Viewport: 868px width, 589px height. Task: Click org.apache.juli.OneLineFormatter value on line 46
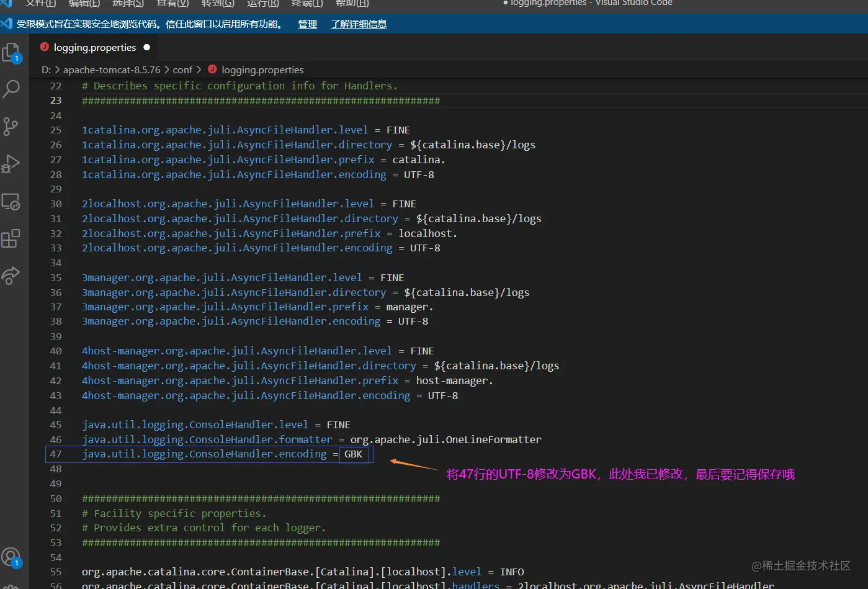446,440
